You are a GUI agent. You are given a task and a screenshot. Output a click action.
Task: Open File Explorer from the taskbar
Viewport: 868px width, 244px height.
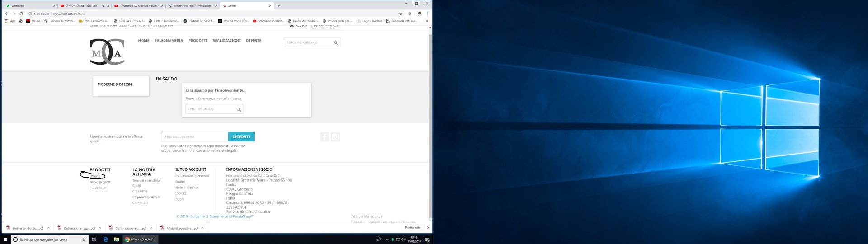(x=116, y=239)
